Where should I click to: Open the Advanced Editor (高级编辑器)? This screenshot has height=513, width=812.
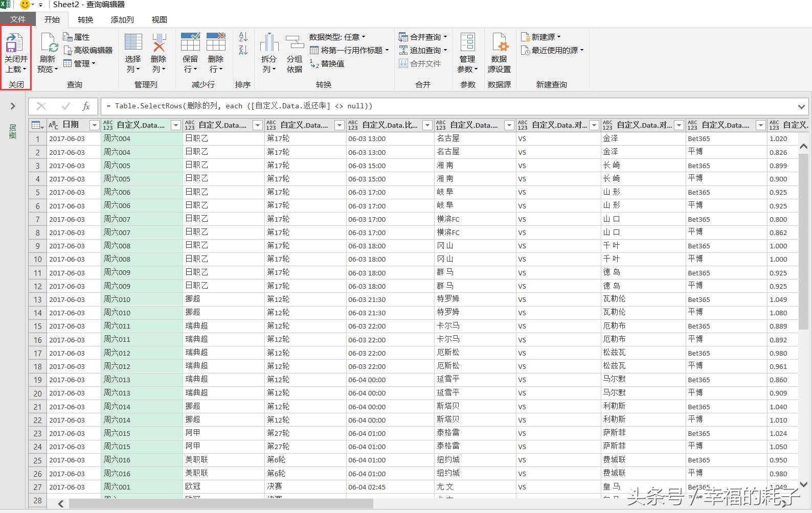coord(88,50)
